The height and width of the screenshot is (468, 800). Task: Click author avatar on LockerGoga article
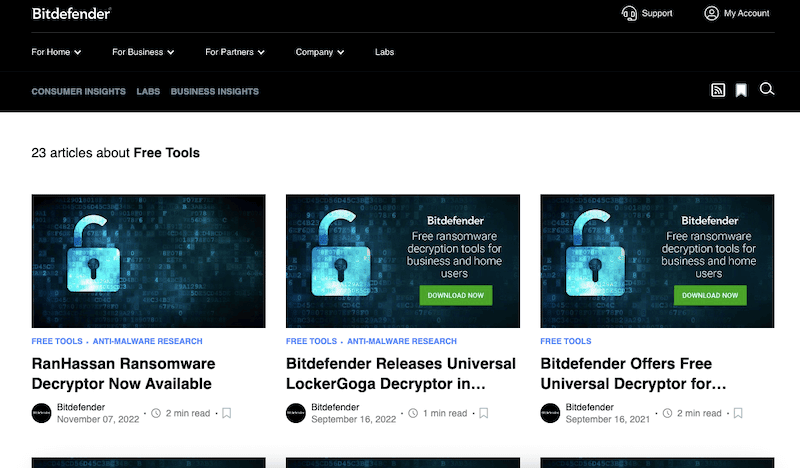click(295, 413)
